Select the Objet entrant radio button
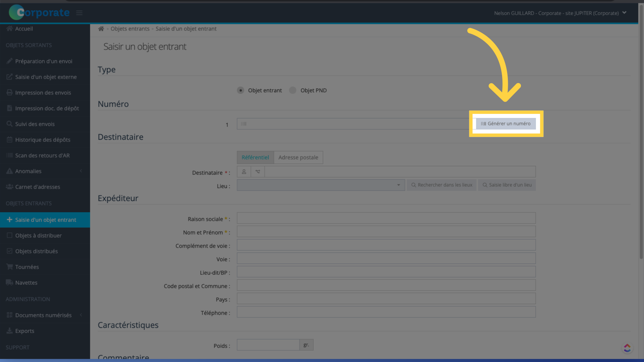Screen dimensions: 644x362 [x=241, y=90]
